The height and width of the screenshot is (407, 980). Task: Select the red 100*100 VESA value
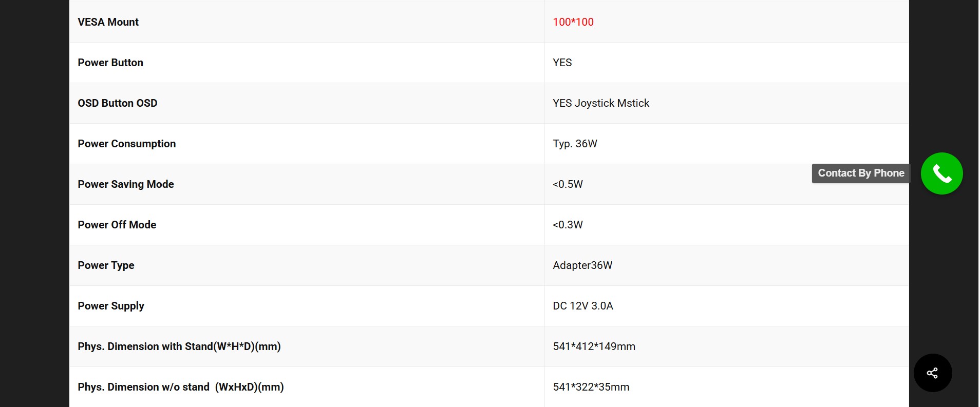click(x=573, y=22)
